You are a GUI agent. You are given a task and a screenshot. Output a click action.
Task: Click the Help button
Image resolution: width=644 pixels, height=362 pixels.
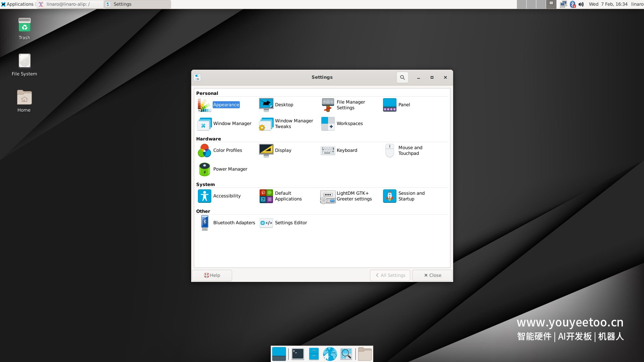pyautogui.click(x=212, y=276)
